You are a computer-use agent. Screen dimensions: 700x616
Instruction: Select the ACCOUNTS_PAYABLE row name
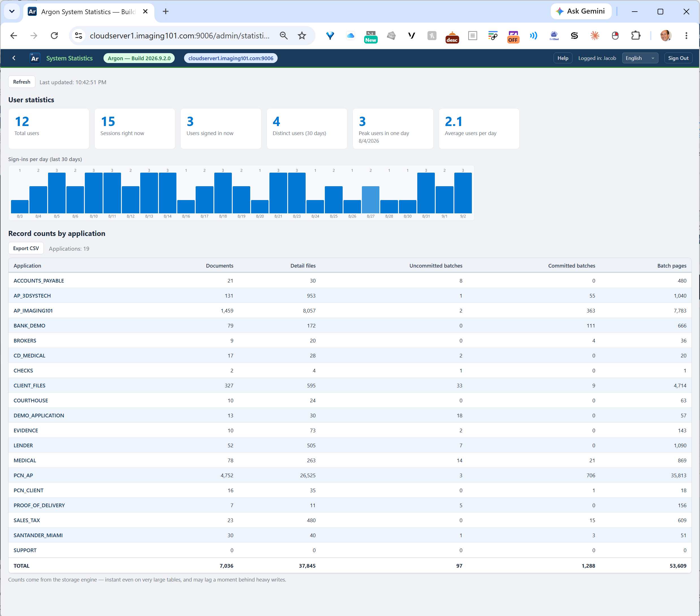click(39, 281)
